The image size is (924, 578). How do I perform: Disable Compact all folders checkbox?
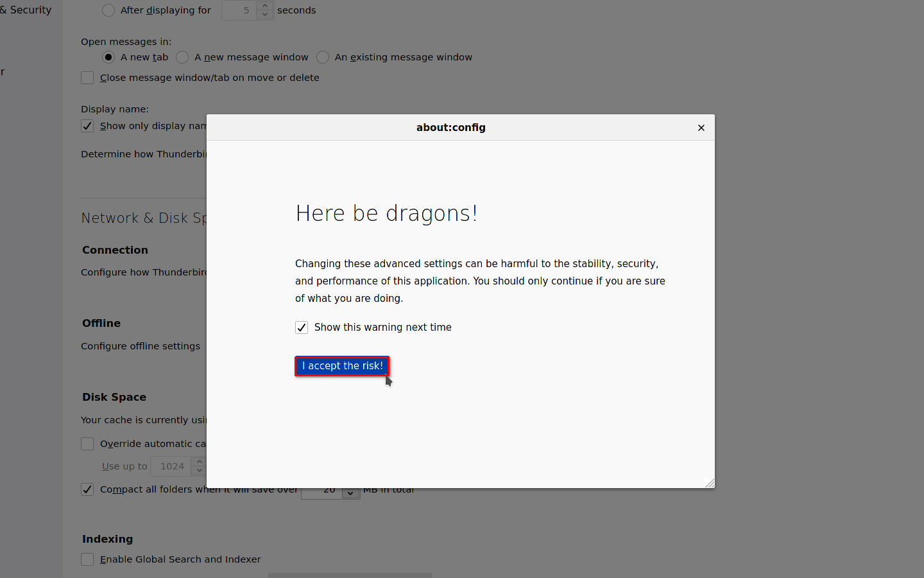[x=87, y=489]
